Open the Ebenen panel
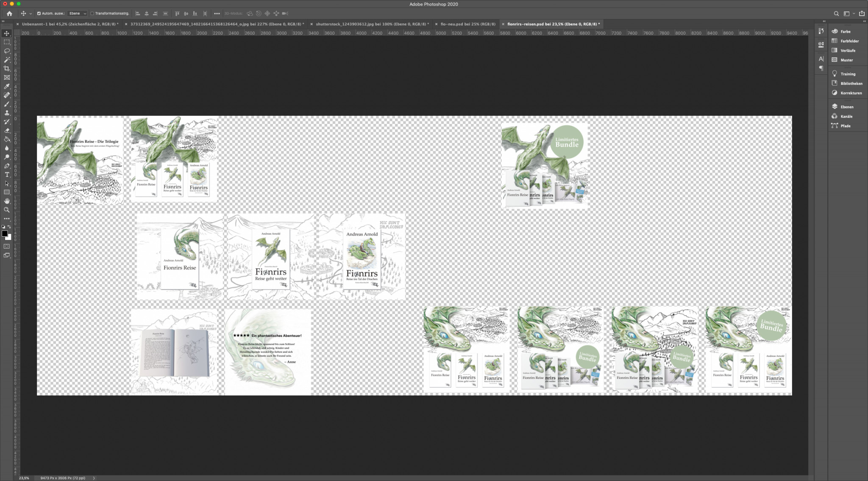868x481 pixels. (846, 107)
